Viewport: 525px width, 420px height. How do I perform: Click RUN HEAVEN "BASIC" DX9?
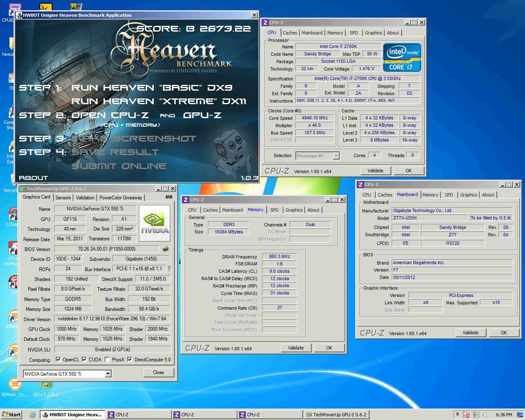click(152, 87)
